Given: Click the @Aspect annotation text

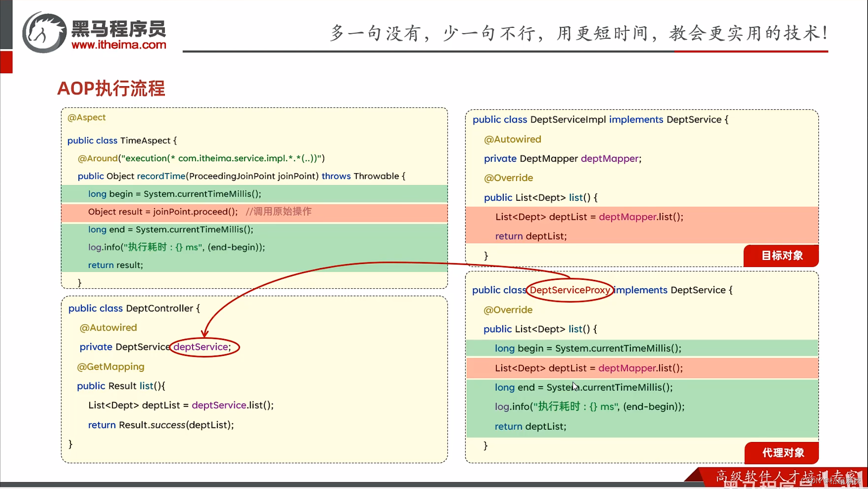Looking at the screenshot, I should (x=86, y=117).
